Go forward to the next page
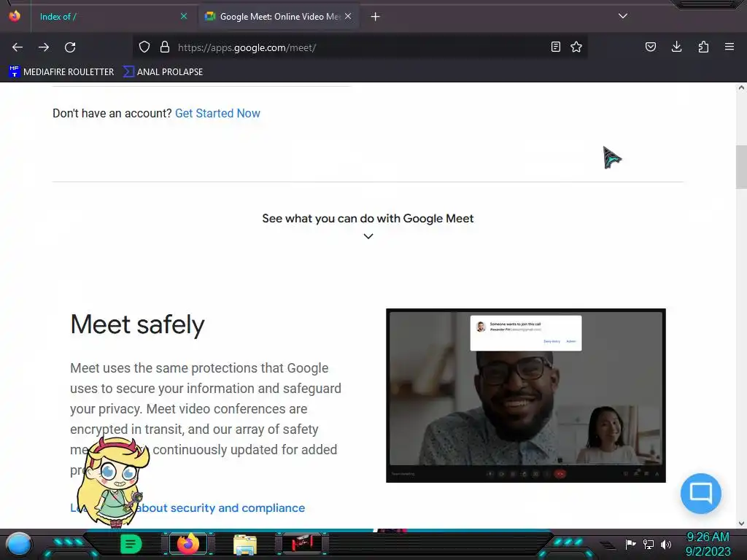Viewport: 747px width, 560px height. (x=44, y=47)
